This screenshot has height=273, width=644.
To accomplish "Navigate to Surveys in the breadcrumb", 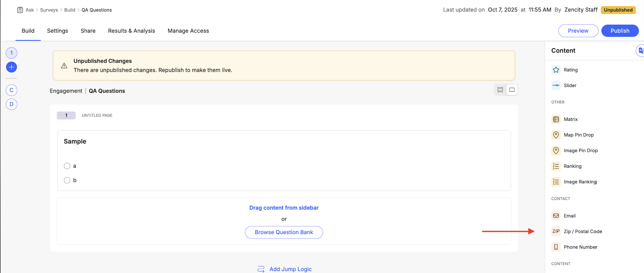I will 49,10.
